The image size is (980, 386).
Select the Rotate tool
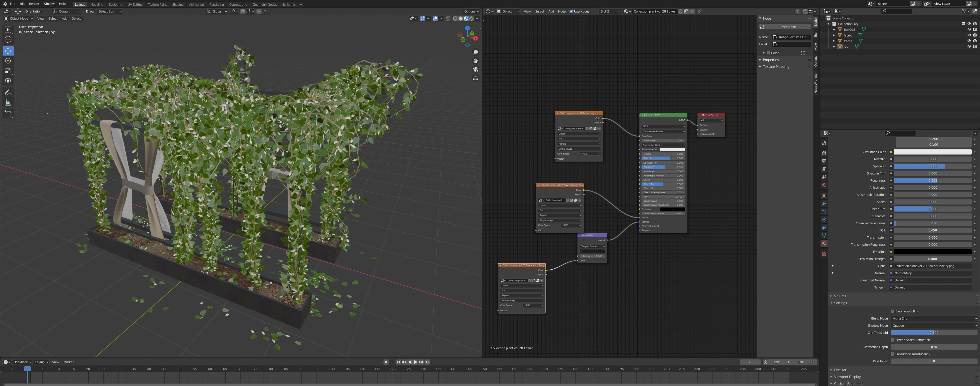click(8, 61)
